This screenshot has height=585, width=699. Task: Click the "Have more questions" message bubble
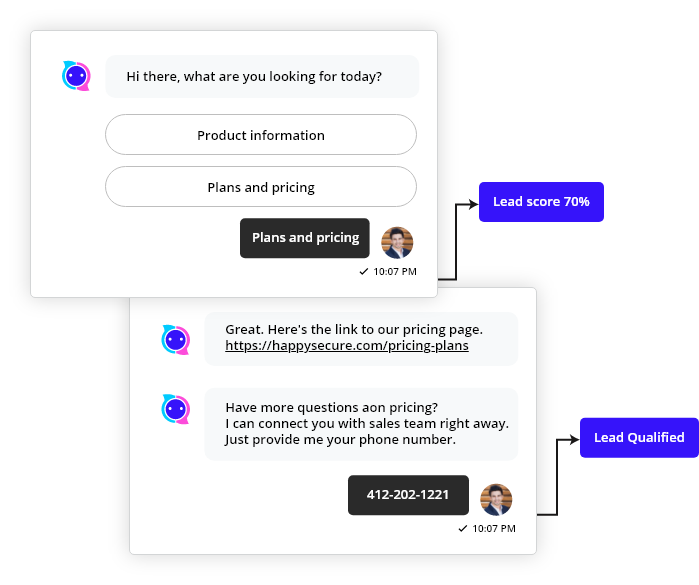[361, 423]
